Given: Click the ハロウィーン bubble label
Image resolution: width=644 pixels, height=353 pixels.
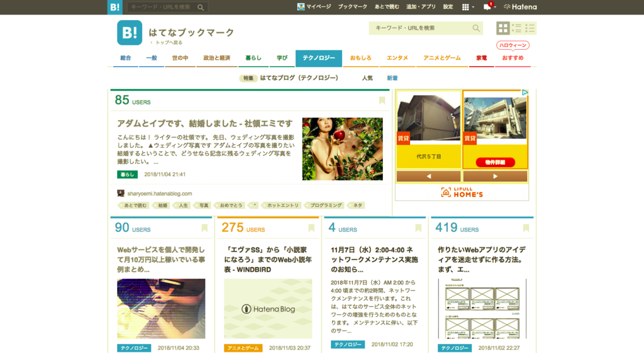Looking at the screenshot, I should coord(513,45).
